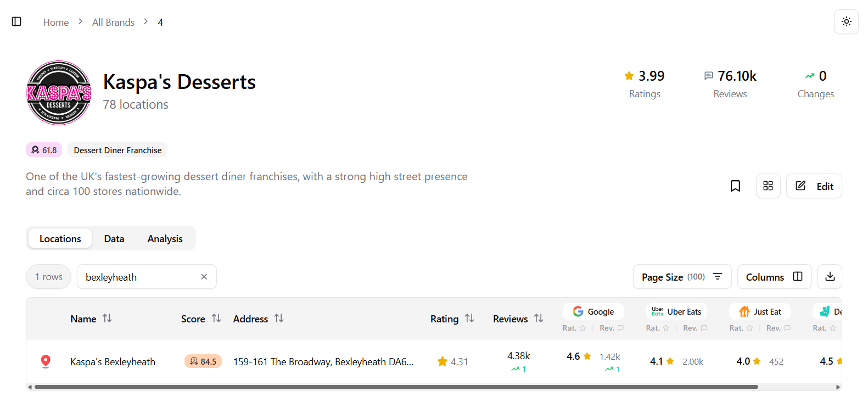Click Google Rev. sub-header
This screenshot has height=413, width=868.
click(612, 328)
